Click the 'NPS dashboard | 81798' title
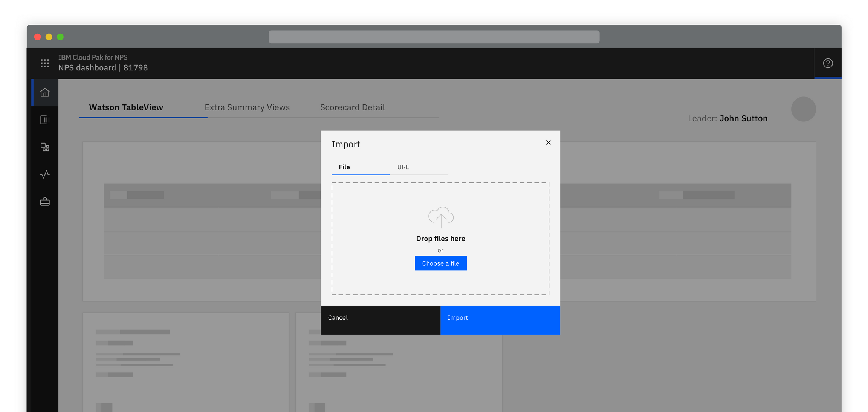 coord(103,68)
